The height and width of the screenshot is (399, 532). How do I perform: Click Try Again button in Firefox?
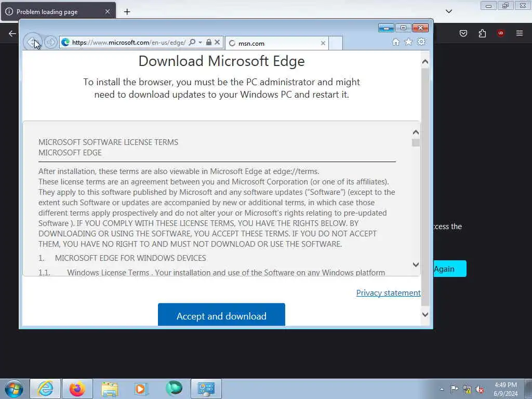pos(449,269)
